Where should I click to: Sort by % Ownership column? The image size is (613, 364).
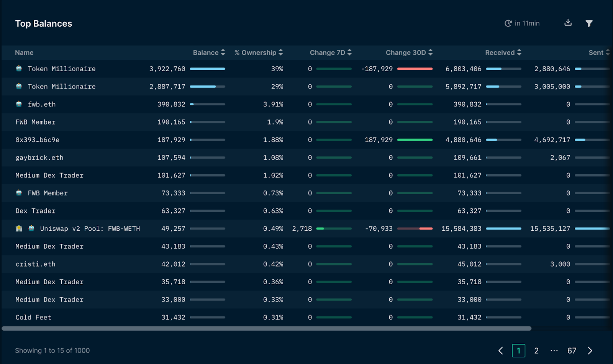tap(259, 52)
